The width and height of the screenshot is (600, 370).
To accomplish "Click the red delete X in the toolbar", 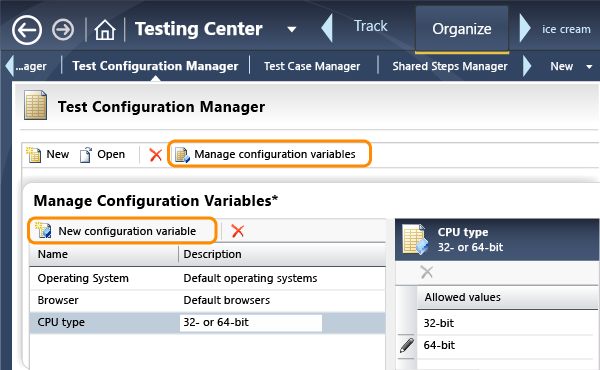I will click(x=156, y=155).
